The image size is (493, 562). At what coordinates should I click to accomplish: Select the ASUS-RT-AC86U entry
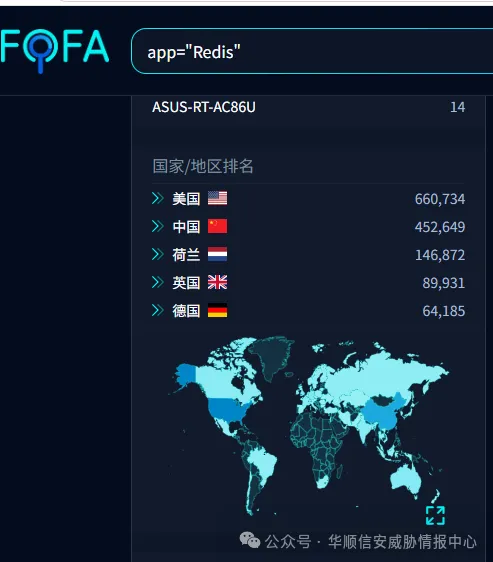point(204,107)
